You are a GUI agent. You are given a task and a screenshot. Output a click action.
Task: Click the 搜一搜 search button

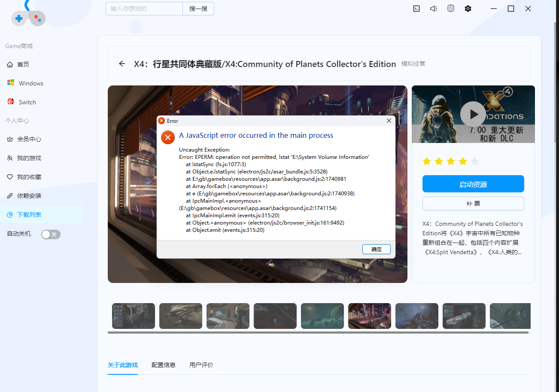tap(198, 9)
